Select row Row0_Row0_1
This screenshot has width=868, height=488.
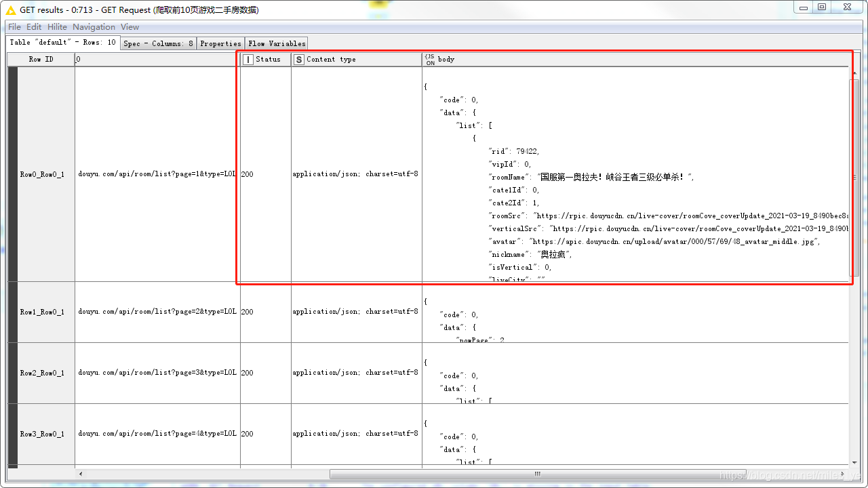[42, 174]
